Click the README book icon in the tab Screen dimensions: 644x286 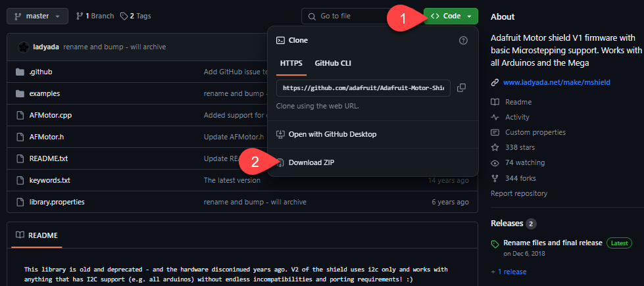20,235
